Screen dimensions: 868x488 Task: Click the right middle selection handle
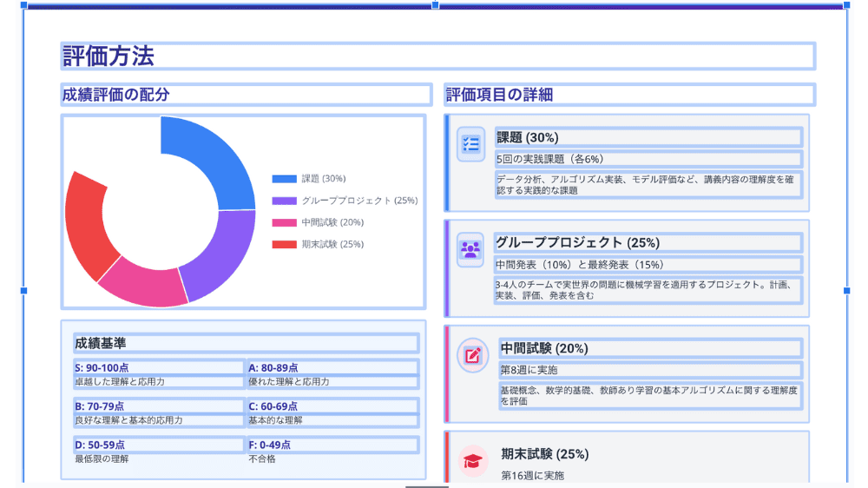[x=846, y=290]
